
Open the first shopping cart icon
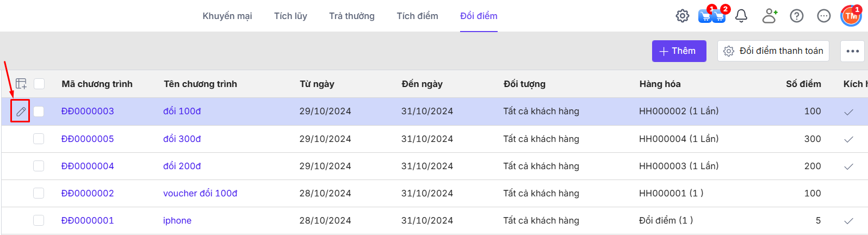click(705, 16)
